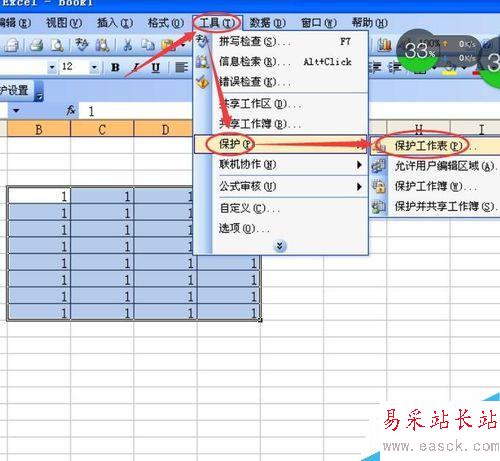Open the Name Box dropdown arrow
This screenshot has height=461, width=500.
point(16,110)
